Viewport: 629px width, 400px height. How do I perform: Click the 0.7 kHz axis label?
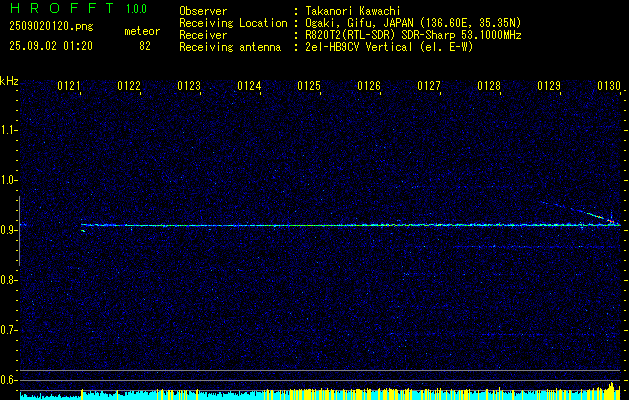[8, 330]
